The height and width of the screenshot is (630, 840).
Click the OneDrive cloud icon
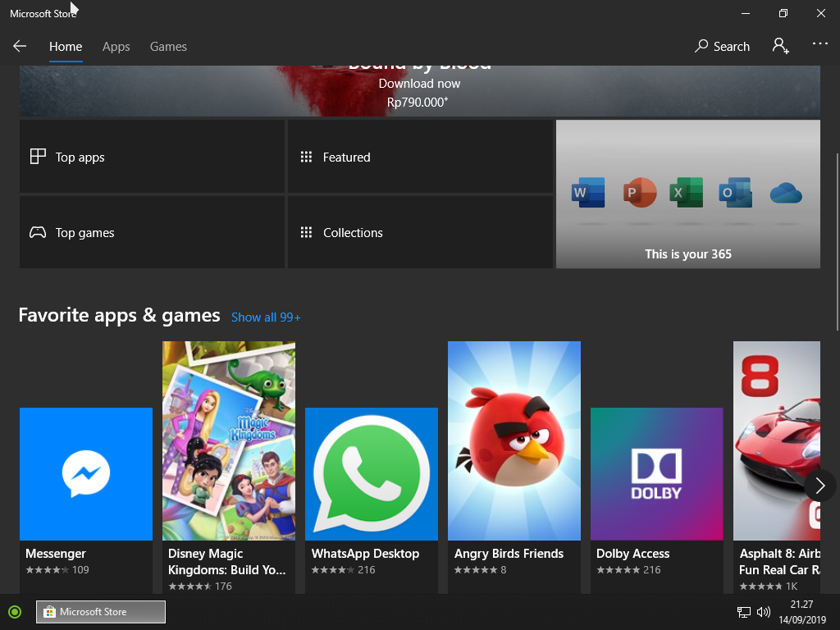(x=786, y=193)
